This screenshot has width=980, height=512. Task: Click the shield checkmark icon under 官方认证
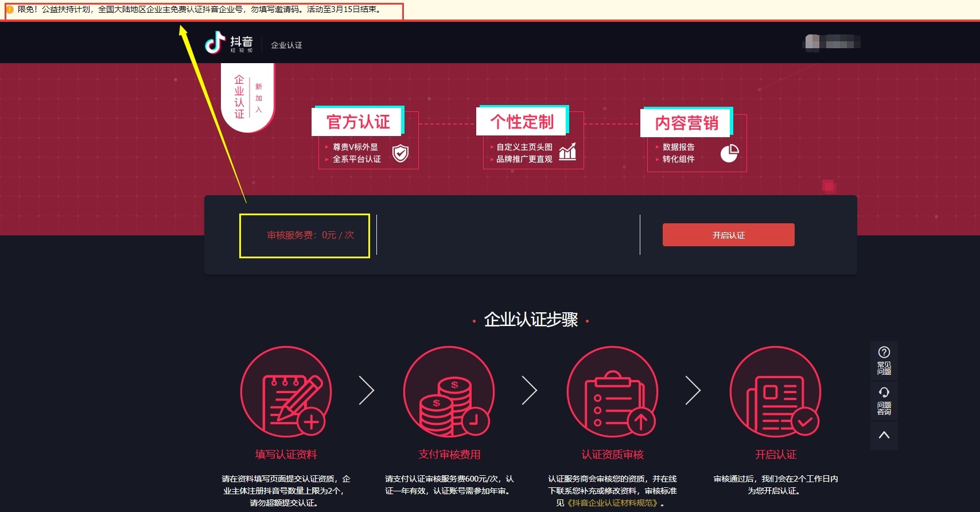[x=400, y=153]
